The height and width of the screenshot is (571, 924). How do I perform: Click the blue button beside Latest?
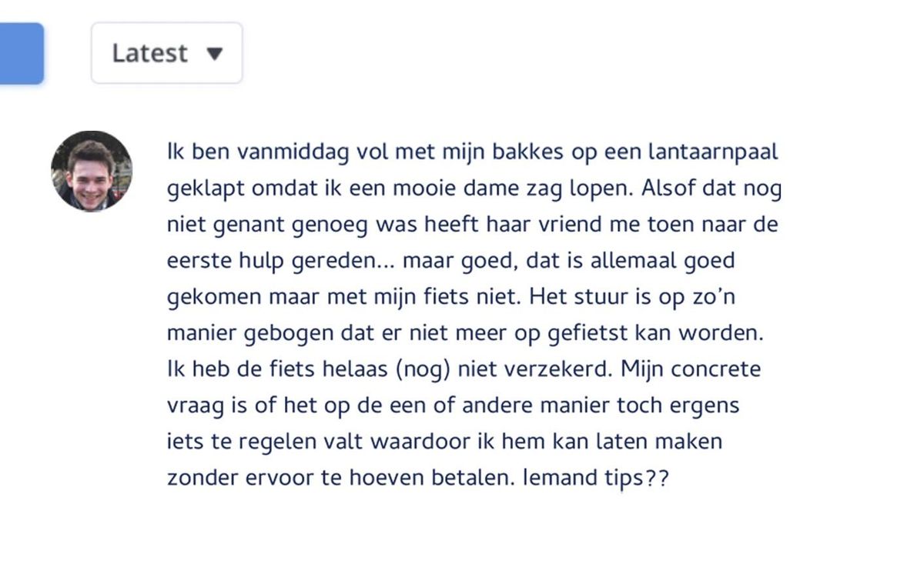coord(22,53)
